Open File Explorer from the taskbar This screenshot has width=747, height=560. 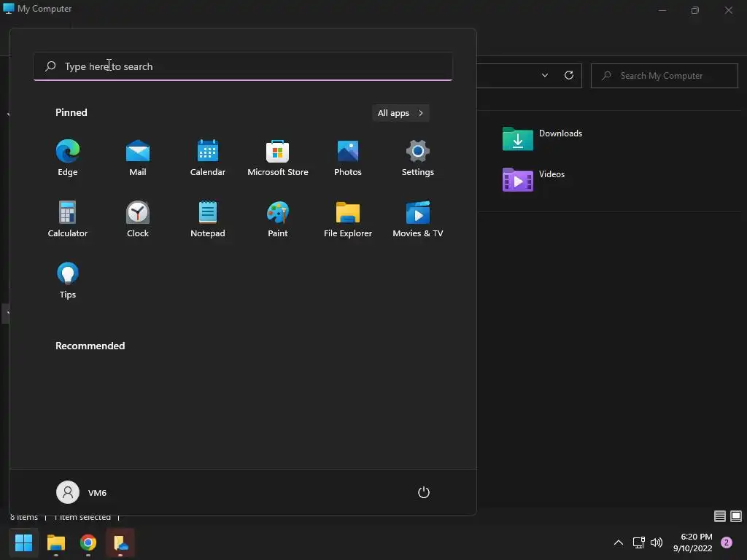(x=56, y=542)
